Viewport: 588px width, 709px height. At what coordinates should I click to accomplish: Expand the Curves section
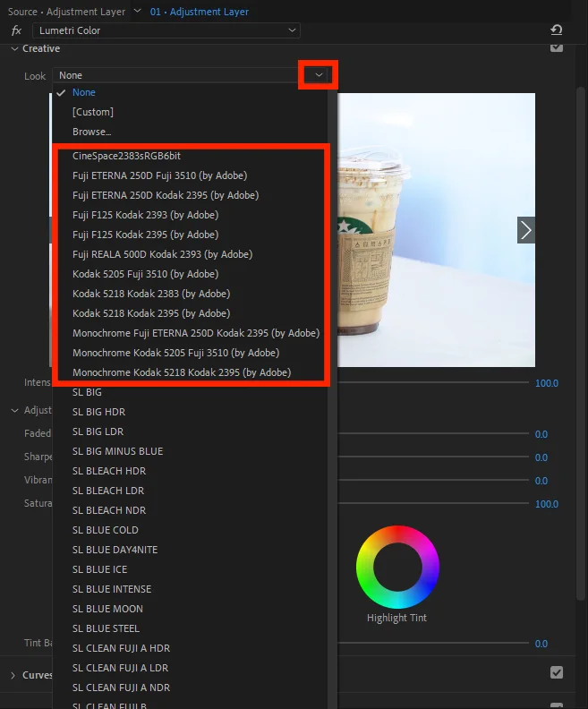coord(13,675)
